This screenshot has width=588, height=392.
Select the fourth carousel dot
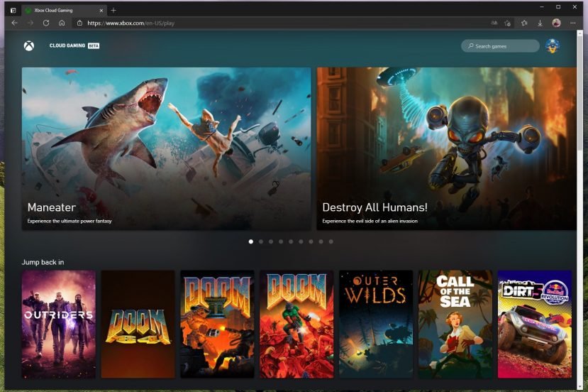pos(281,242)
